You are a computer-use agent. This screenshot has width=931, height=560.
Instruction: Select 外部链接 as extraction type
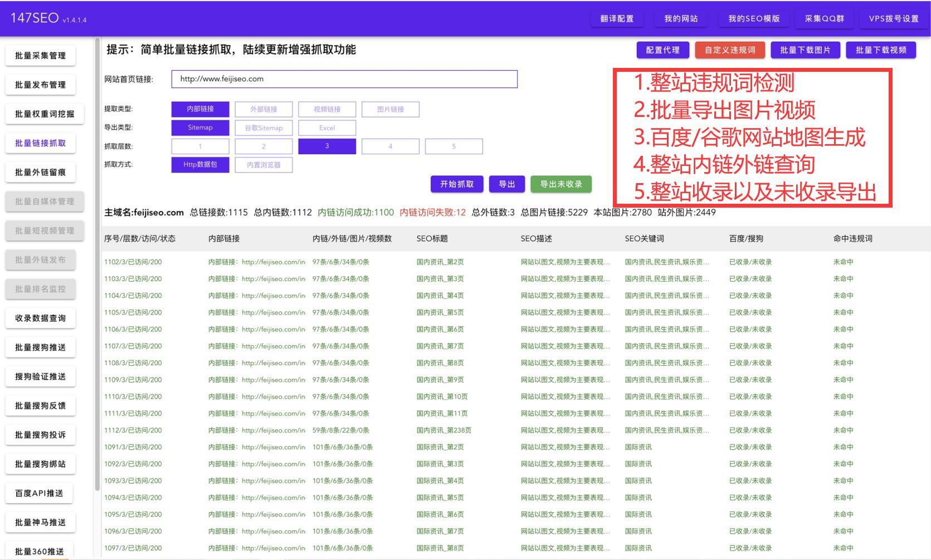[x=264, y=109]
